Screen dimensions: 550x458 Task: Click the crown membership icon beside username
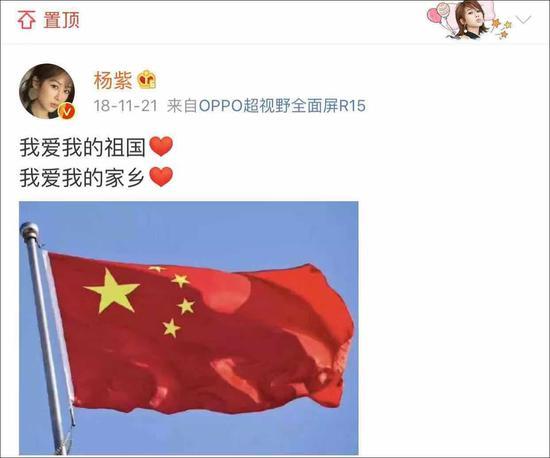point(147,80)
